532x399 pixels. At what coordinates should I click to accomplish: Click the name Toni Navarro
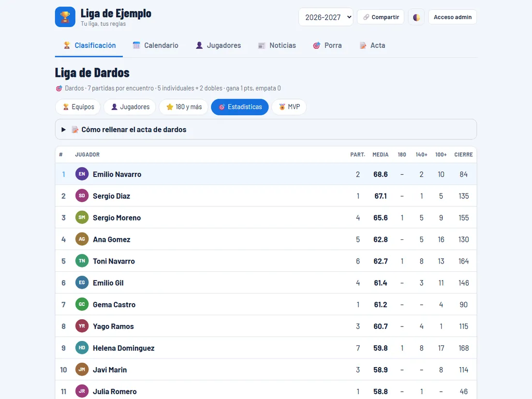pyautogui.click(x=114, y=261)
